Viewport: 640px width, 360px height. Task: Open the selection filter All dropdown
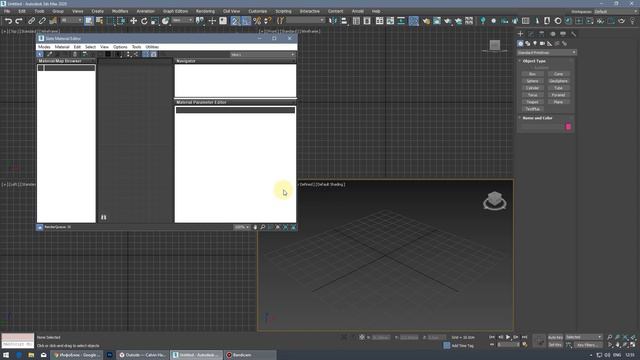tap(71, 20)
